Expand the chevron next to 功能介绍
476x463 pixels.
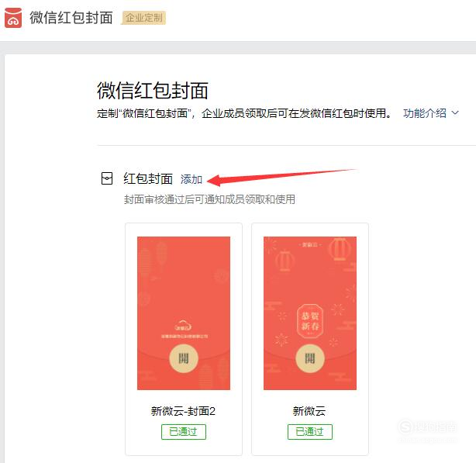pyautogui.click(x=455, y=113)
